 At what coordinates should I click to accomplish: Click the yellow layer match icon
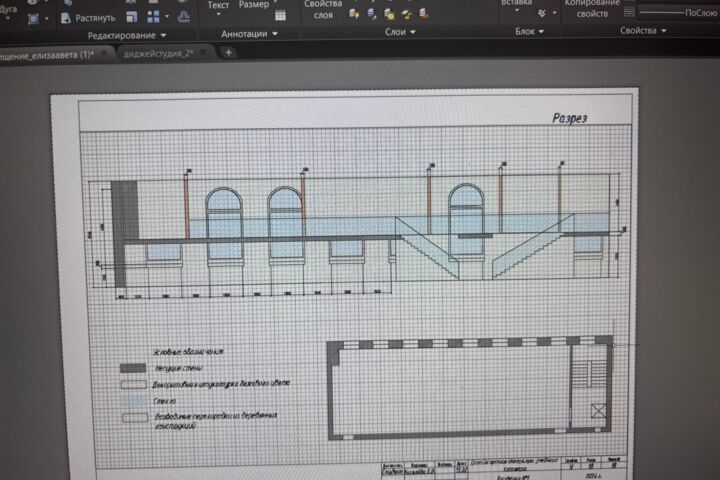pyautogui.click(x=406, y=15)
